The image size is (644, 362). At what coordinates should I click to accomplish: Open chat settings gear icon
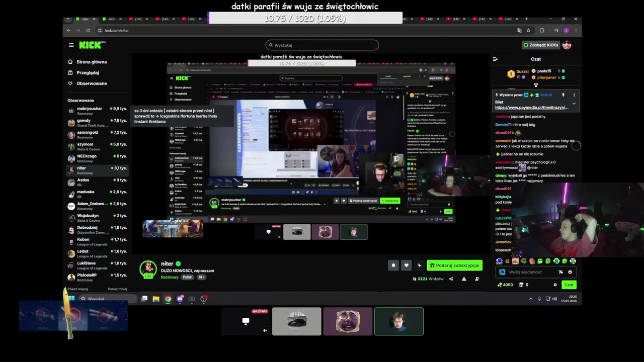point(555,285)
